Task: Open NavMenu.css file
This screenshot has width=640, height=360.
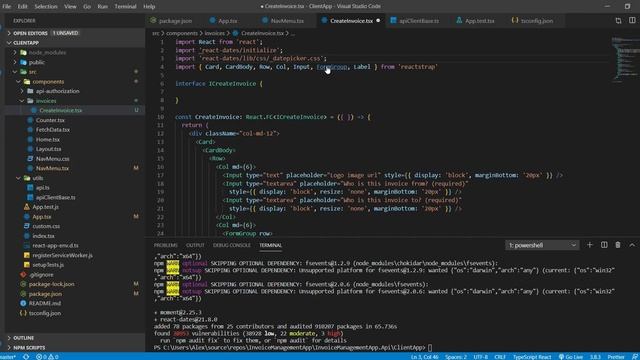Action: click(52, 159)
